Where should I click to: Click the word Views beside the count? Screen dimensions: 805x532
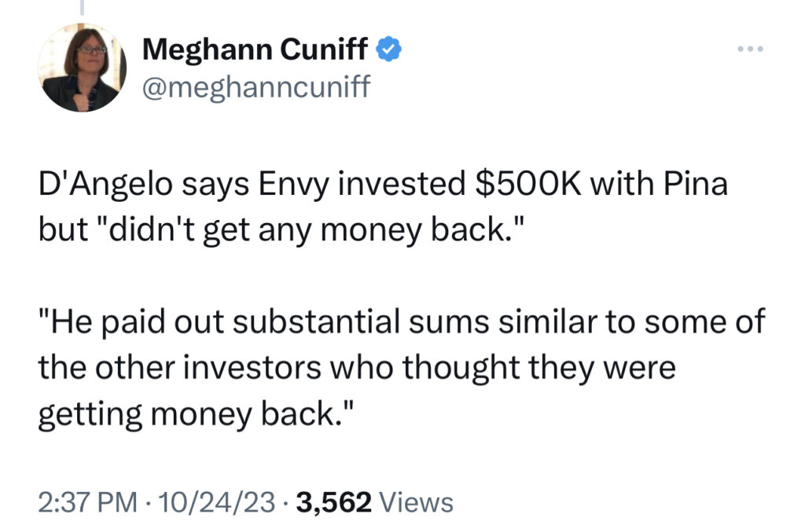pos(417,502)
